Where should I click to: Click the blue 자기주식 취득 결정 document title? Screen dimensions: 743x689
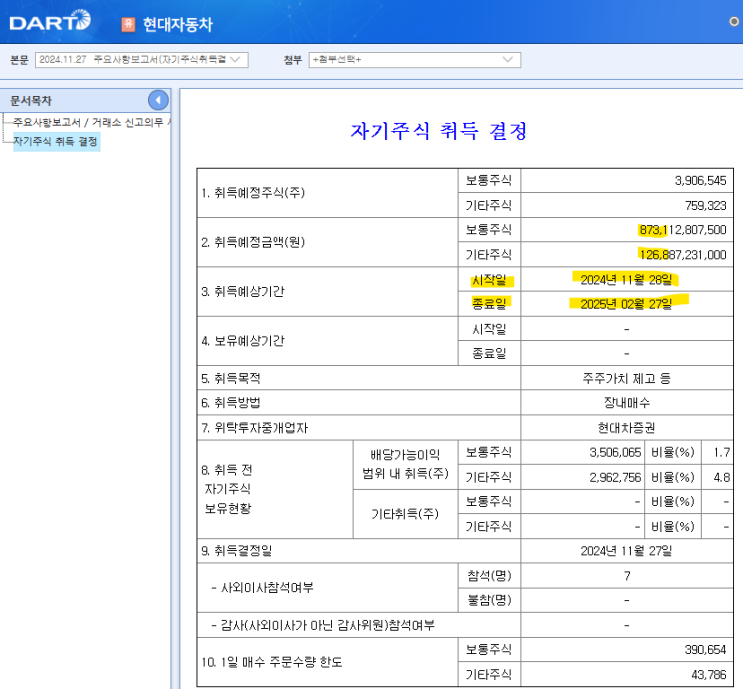pyautogui.click(x=438, y=131)
